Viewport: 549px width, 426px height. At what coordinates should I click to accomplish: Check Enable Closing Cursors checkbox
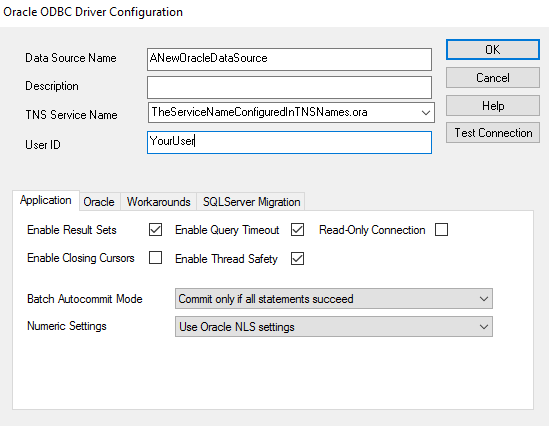(155, 258)
